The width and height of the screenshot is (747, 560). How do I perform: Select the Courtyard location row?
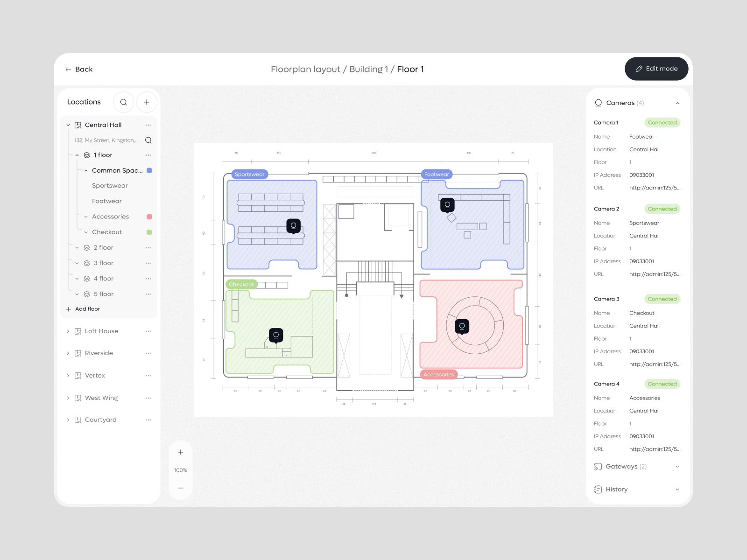tap(109, 420)
